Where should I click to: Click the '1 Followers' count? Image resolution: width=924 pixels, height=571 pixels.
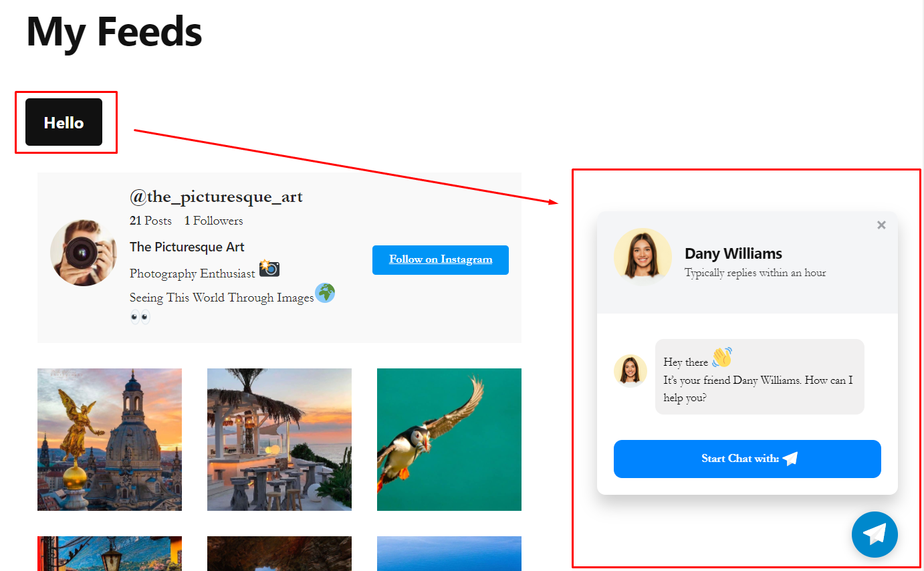[213, 221]
